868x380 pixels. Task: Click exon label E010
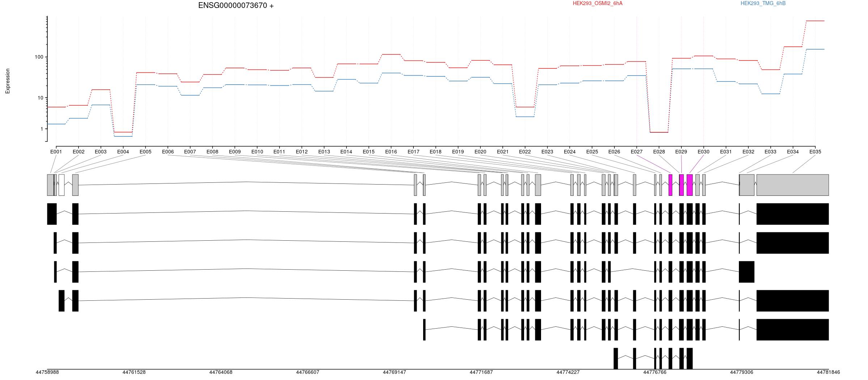(257, 152)
